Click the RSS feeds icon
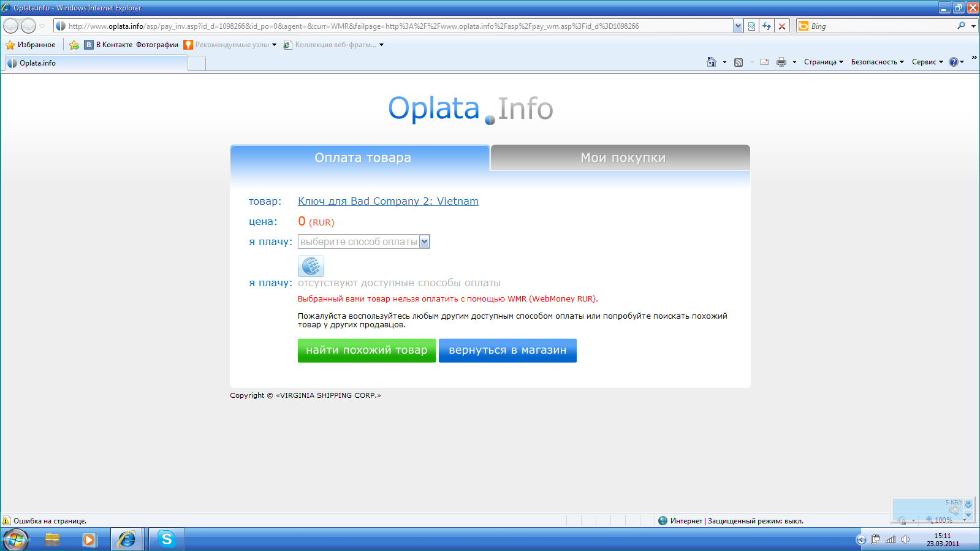This screenshot has width=980, height=551. point(739,62)
